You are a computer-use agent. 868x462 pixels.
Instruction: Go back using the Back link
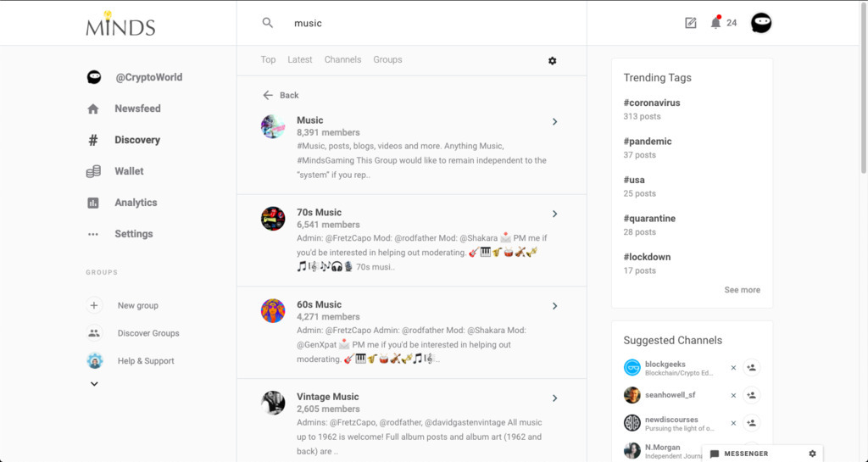(x=281, y=95)
